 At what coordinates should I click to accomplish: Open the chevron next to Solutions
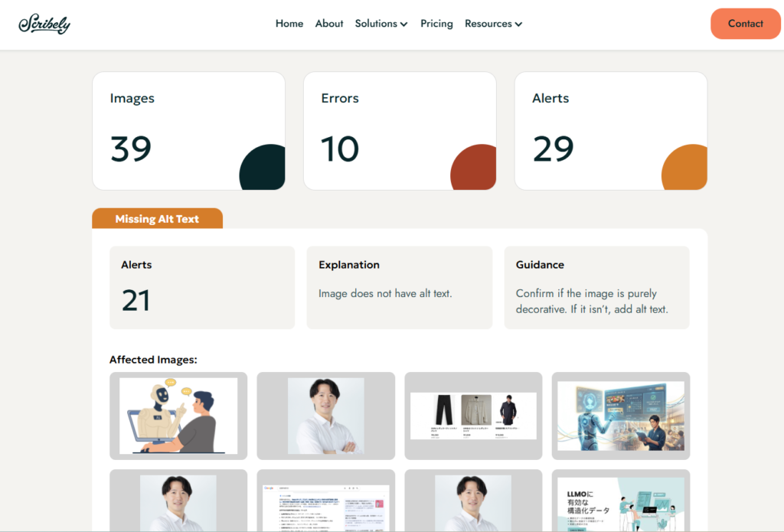tap(405, 24)
